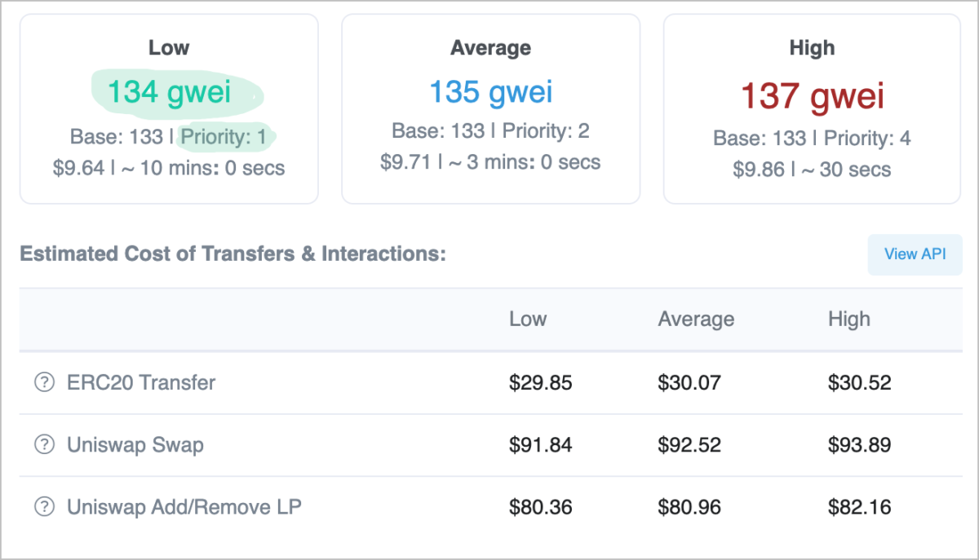Click the Average column header
The image size is (979, 560).
696,319
